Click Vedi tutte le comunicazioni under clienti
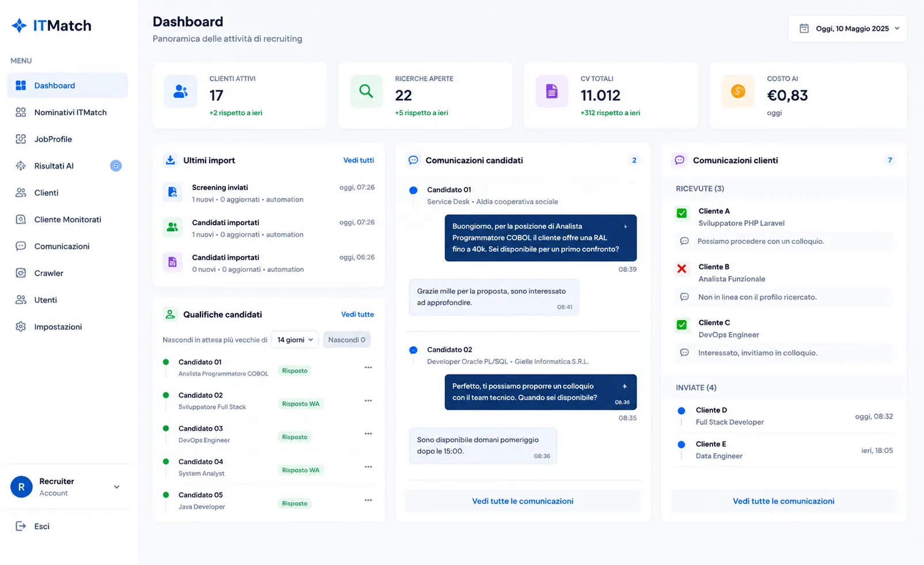Image resolution: width=924 pixels, height=565 pixels. point(783,501)
